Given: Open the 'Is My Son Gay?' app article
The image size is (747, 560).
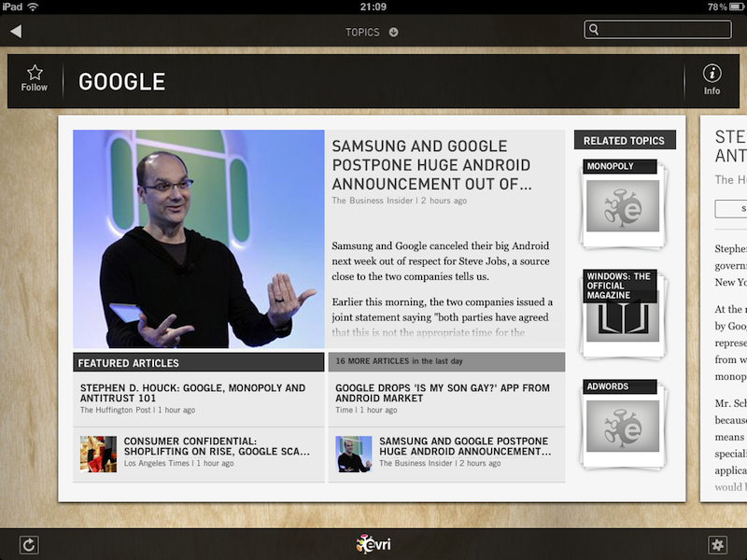Looking at the screenshot, I should pos(447,399).
